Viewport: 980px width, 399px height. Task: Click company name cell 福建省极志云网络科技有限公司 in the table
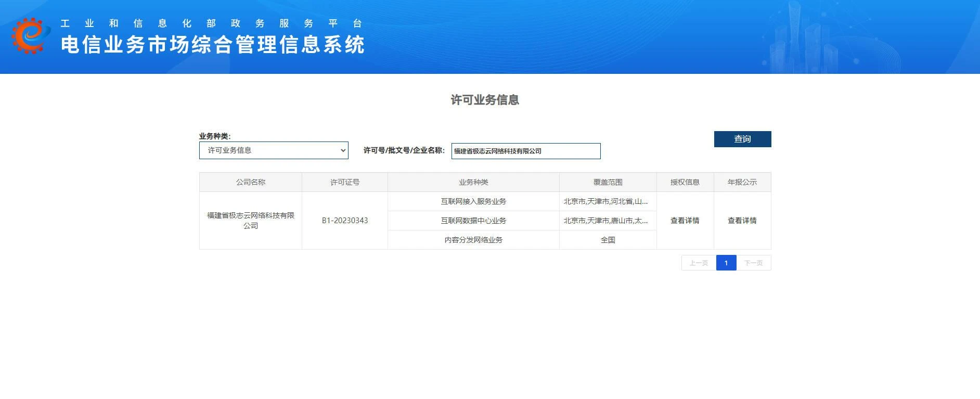250,221
